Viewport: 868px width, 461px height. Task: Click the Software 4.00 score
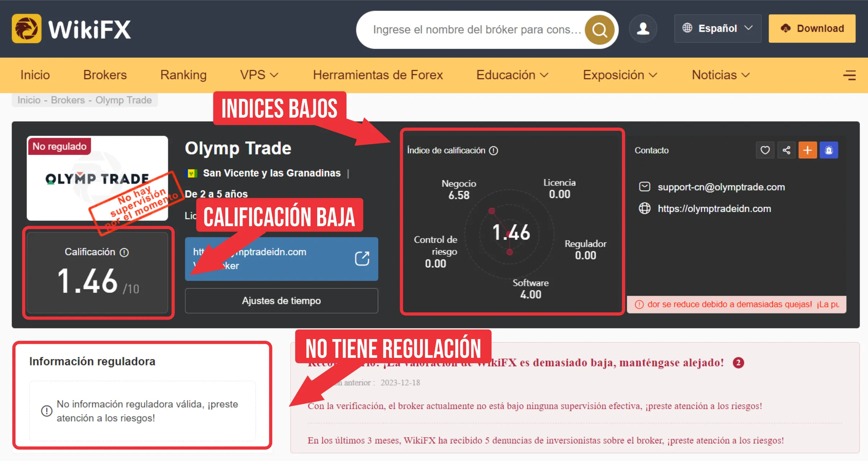531,289
